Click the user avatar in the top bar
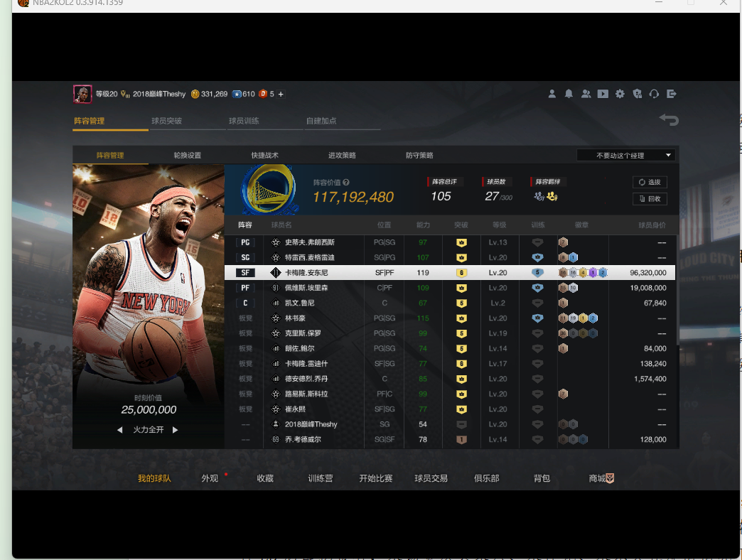This screenshot has width=742, height=560. [x=82, y=94]
